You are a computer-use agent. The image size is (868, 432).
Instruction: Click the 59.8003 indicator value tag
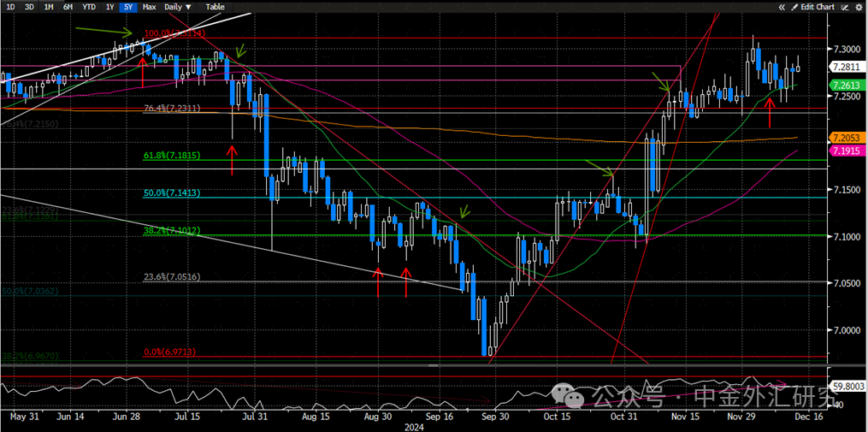[x=847, y=388]
